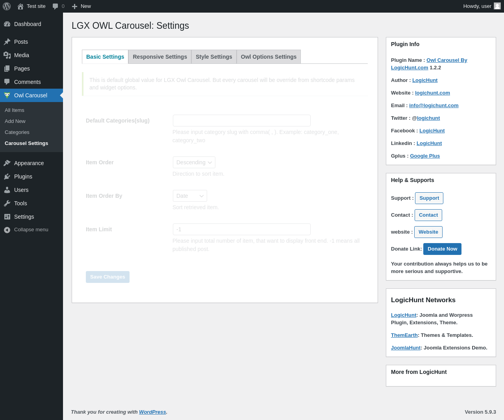504x420 pixels.
Task: Click the Support button
Action: tap(429, 198)
